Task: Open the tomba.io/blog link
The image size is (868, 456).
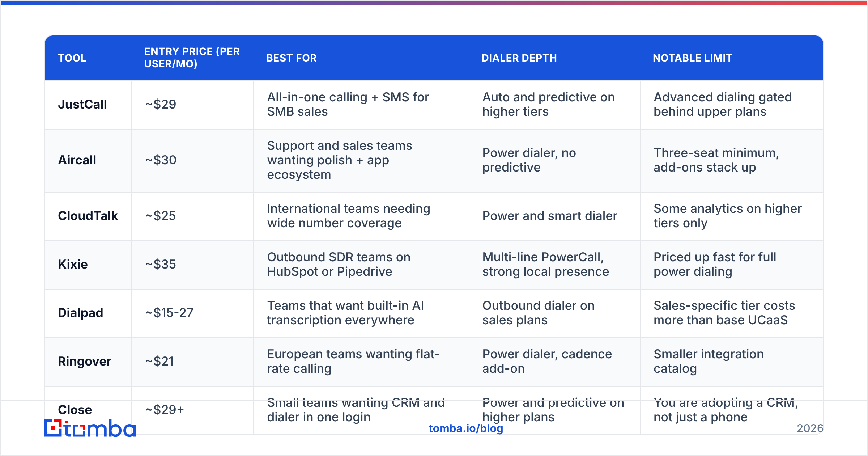Action: [x=466, y=428]
